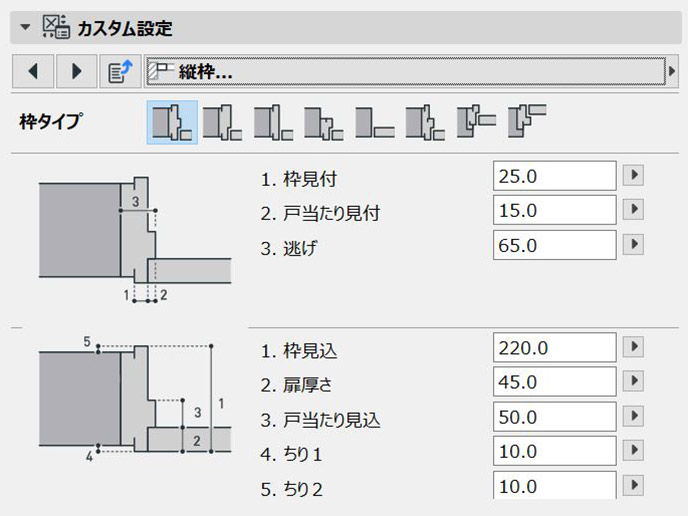Click the 戸当たり見付 value field 15.0
688x516 pixels.
555,210
